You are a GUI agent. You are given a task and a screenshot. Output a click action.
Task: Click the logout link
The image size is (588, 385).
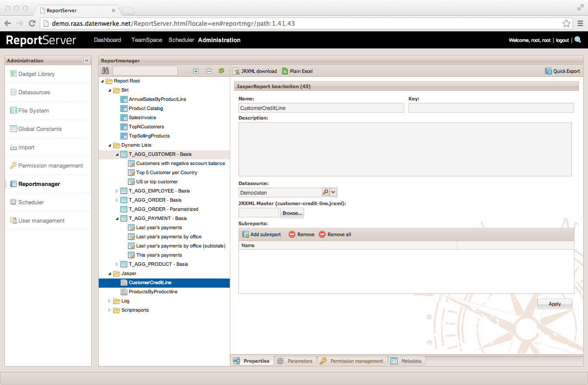click(x=562, y=40)
